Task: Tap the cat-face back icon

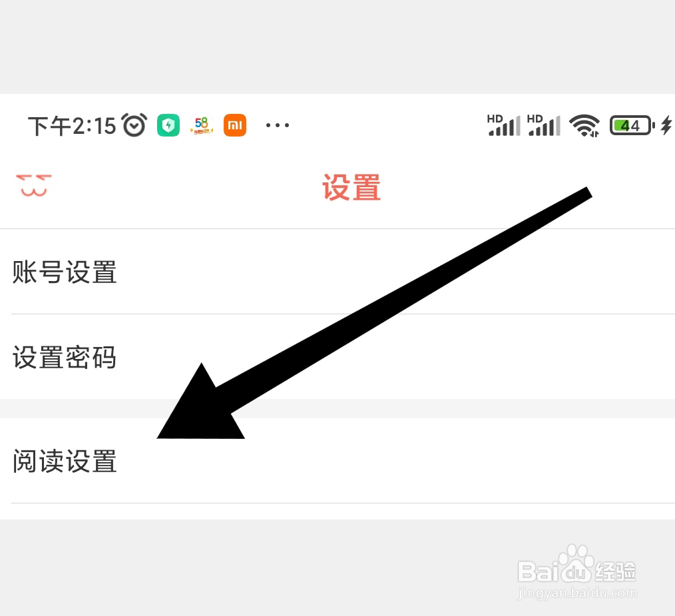Action: [x=33, y=186]
